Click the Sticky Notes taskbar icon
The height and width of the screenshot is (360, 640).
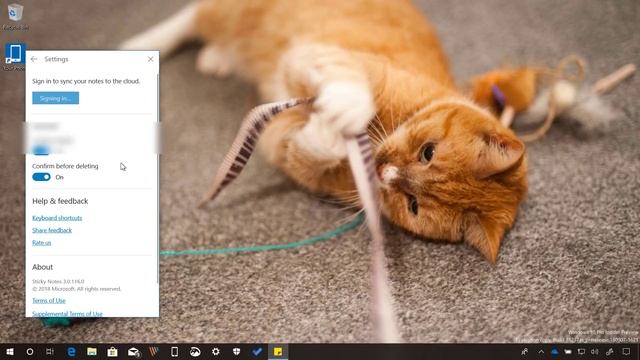(x=278, y=351)
